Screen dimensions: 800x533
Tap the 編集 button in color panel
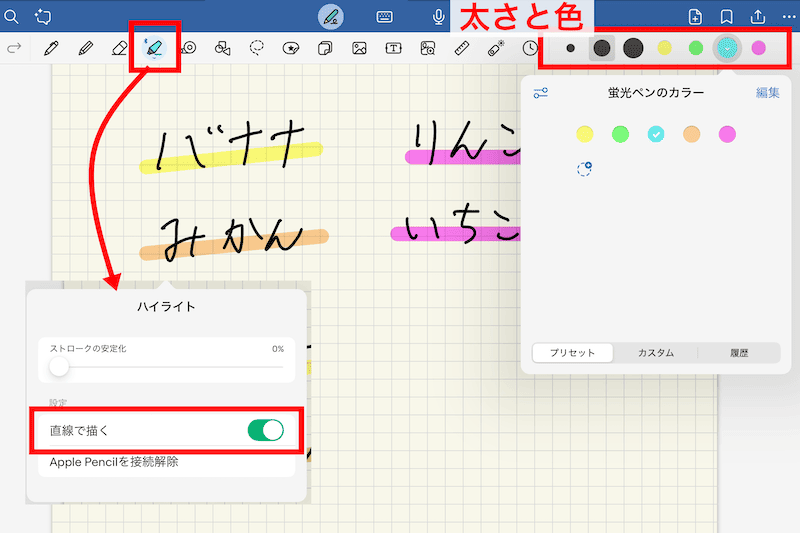point(767,93)
